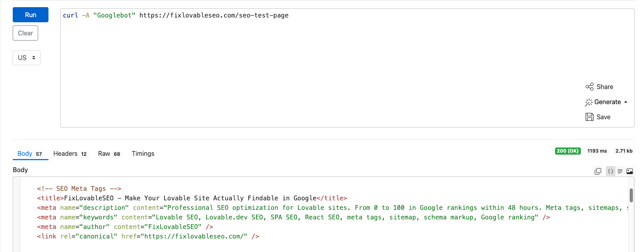
Task: Open the US region dropdown
Action: pyautogui.click(x=27, y=58)
